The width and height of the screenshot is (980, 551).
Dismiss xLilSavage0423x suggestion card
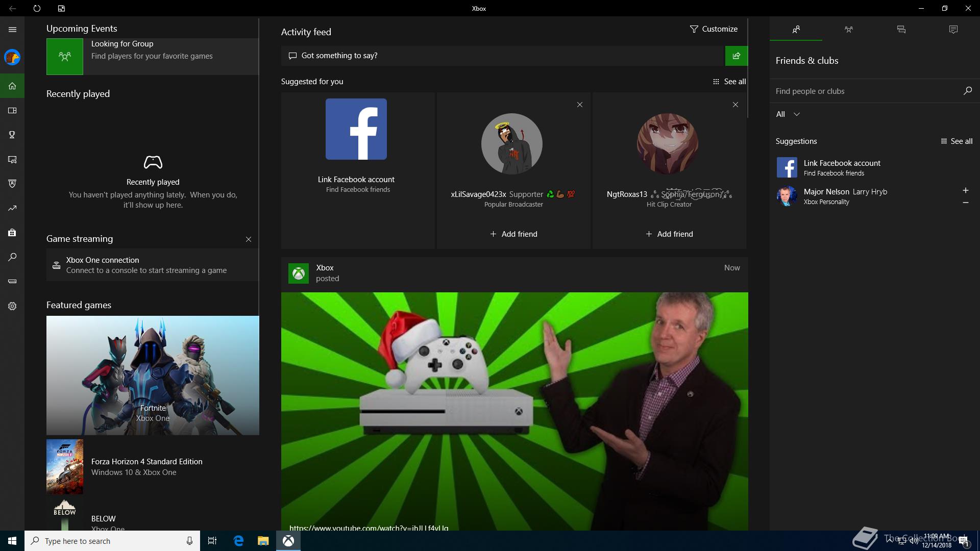(579, 105)
